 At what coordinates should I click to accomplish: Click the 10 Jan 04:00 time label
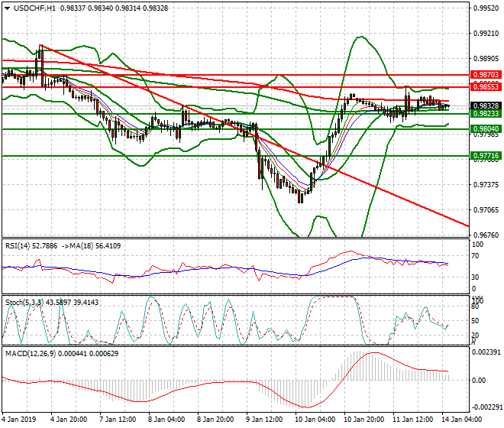pyautogui.click(x=315, y=420)
